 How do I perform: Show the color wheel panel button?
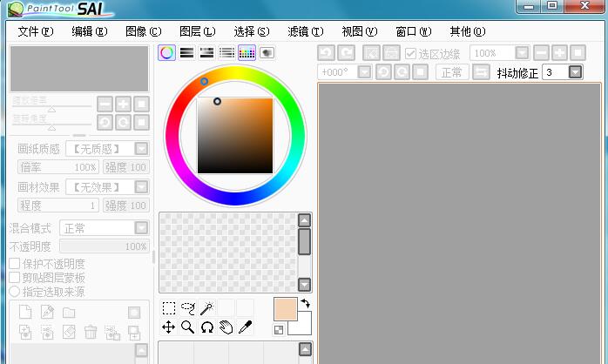[x=166, y=53]
